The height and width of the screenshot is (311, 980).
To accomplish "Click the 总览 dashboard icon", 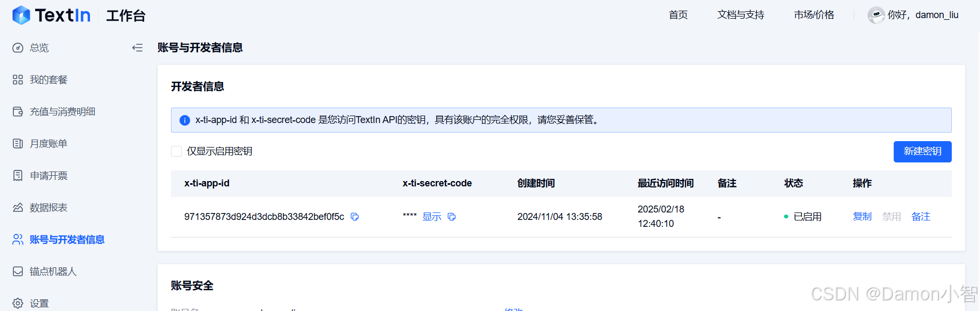I will tap(18, 48).
